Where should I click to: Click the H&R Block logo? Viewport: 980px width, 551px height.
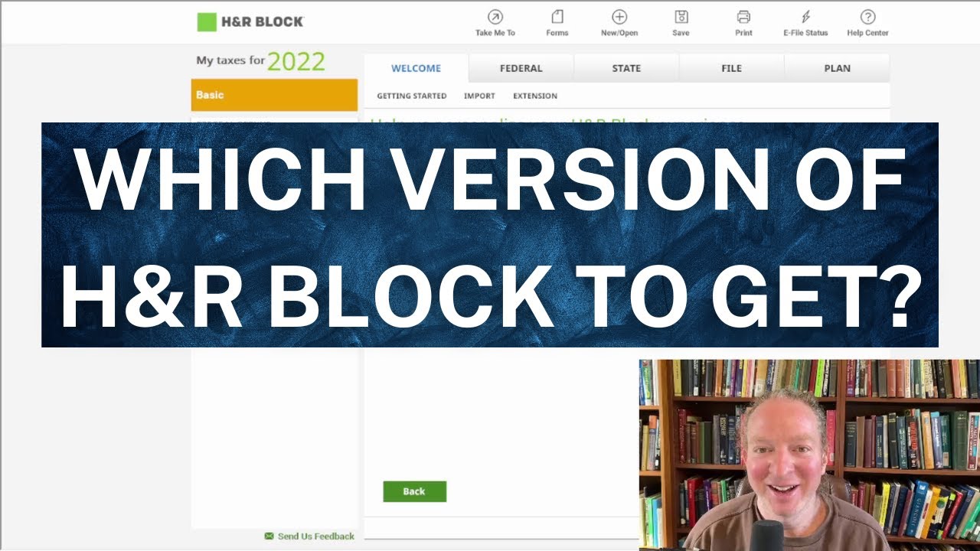pyautogui.click(x=250, y=21)
